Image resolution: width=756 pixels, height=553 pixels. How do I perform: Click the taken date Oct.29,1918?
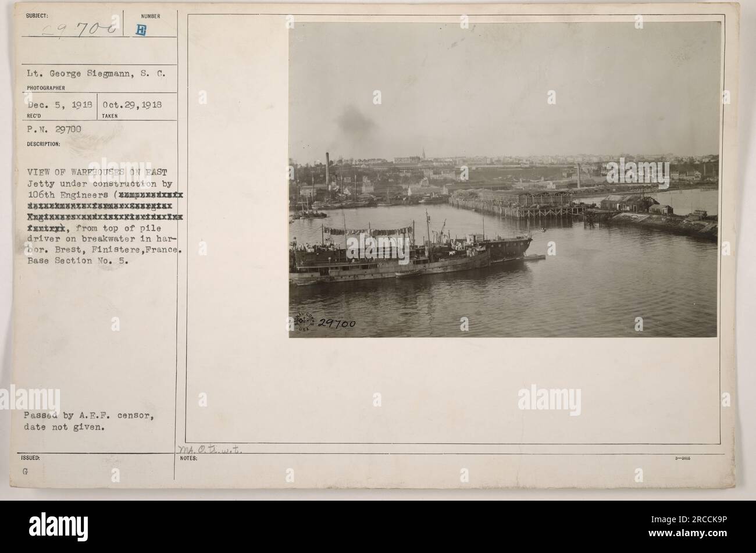[x=133, y=105]
